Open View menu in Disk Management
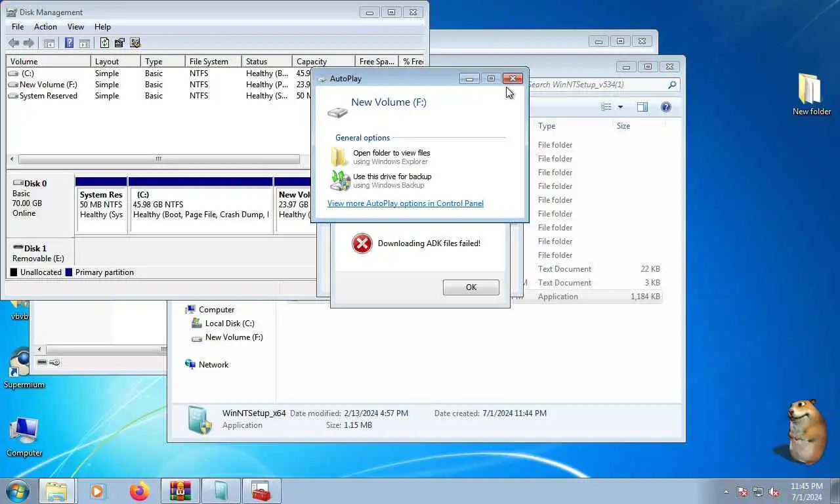This screenshot has height=504, width=840. point(75,27)
